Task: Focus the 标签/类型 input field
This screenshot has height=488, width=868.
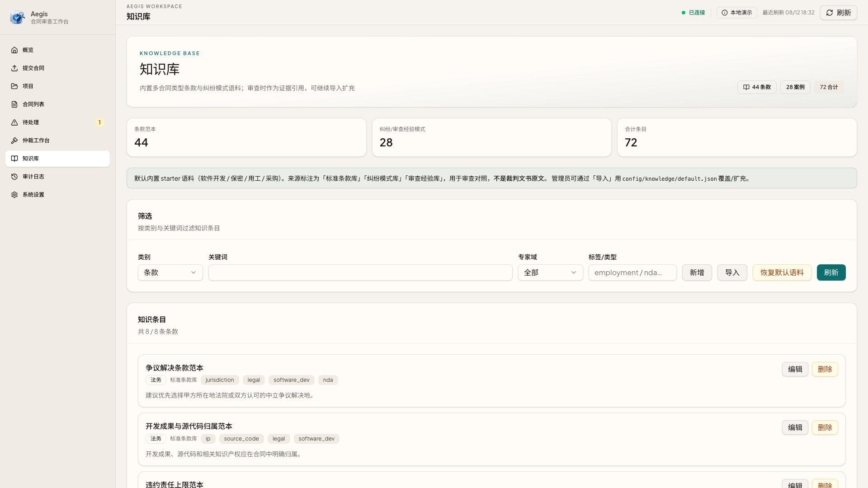Action: pos(632,272)
